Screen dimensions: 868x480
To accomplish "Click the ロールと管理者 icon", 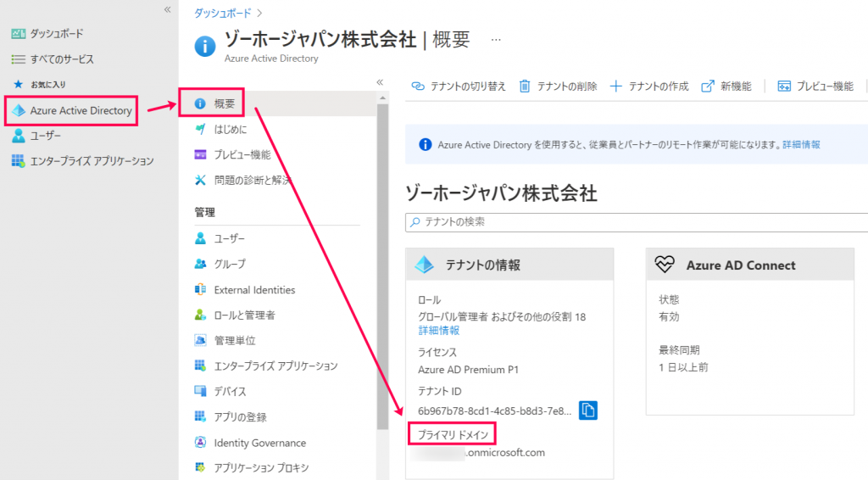I will [200, 315].
